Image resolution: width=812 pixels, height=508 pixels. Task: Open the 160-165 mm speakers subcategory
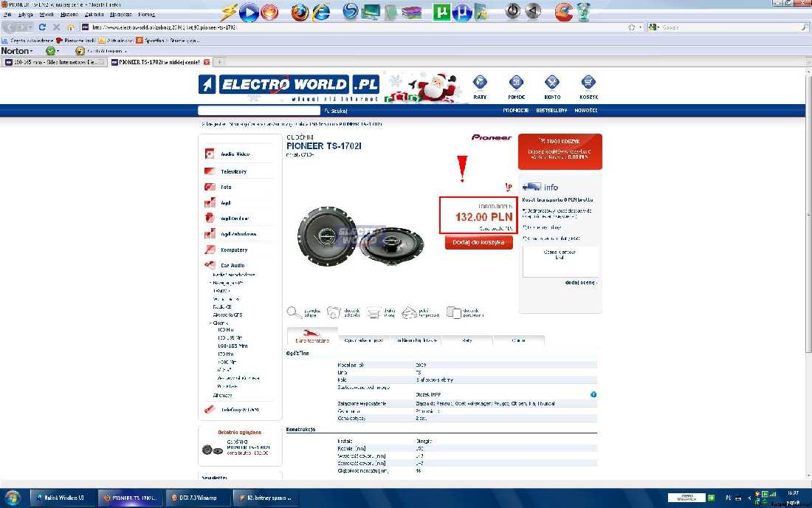(x=233, y=346)
